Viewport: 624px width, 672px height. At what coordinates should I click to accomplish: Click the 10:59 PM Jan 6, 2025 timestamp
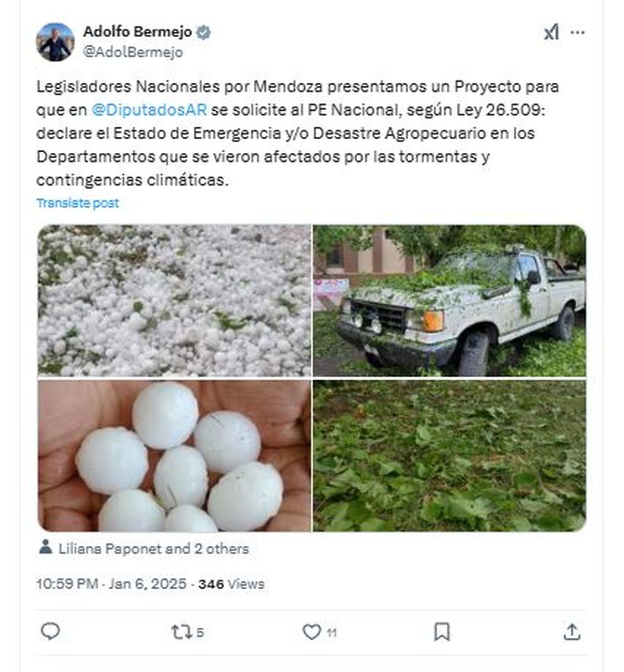(x=111, y=584)
